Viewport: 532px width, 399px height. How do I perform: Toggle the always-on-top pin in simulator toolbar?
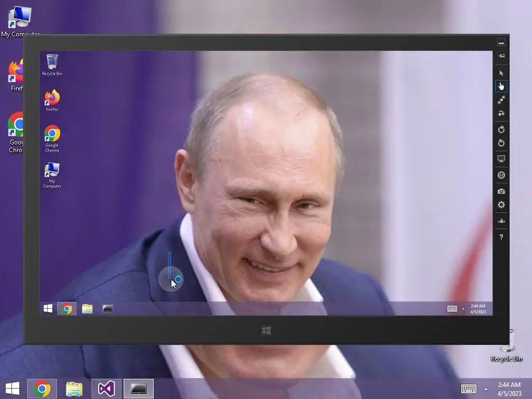pyautogui.click(x=501, y=56)
